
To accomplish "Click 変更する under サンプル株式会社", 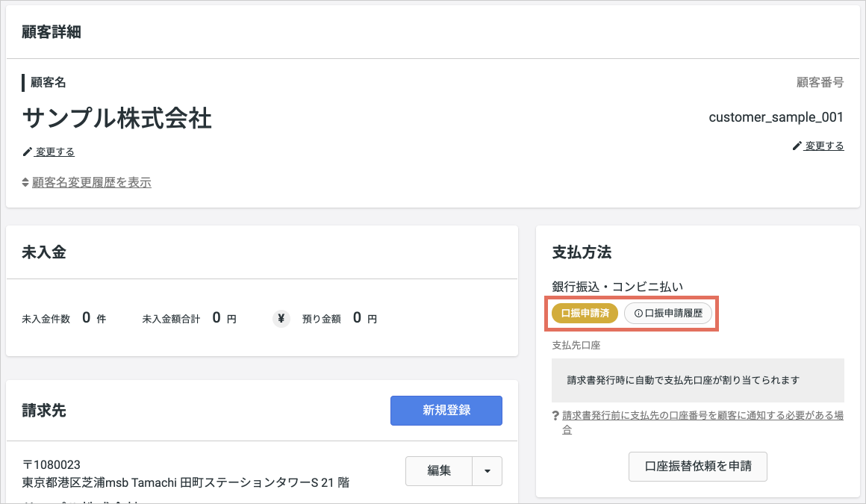I will click(53, 152).
